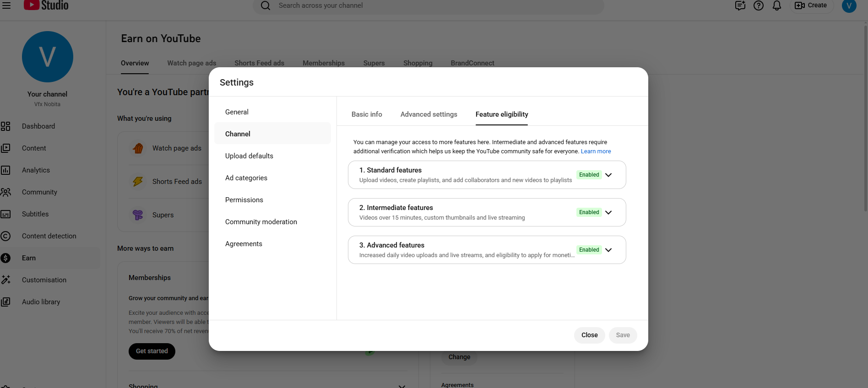Expand the Standard features section
Viewport: 868px width, 388px height.
pyautogui.click(x=608, y=175)
